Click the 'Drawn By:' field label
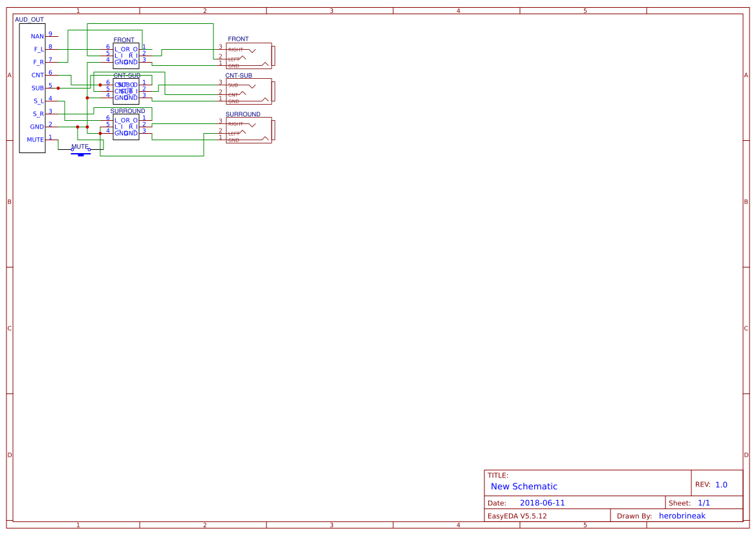Screen dimensions: 756x535 point(634,516)
